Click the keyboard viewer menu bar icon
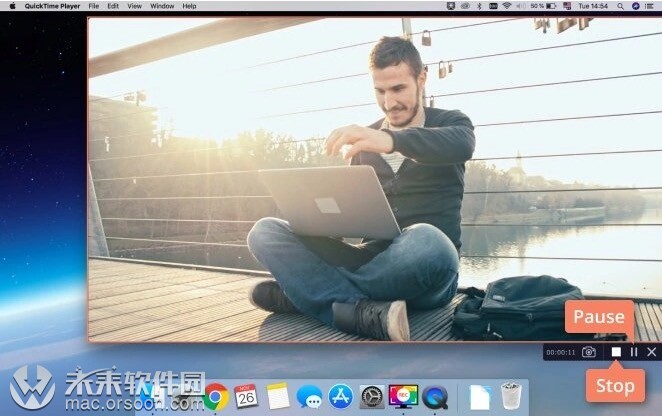 (493, 6)
